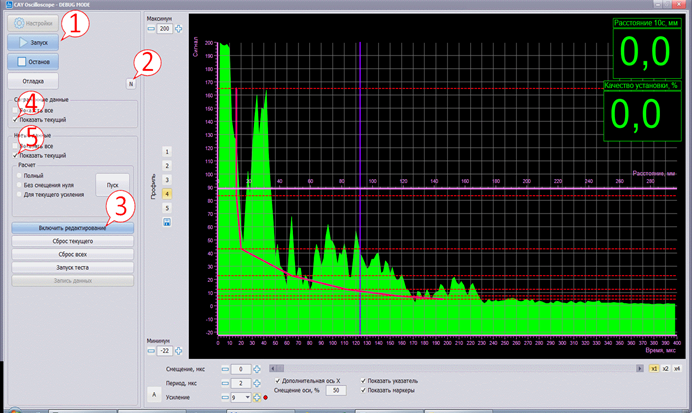
Task: Click the save profile floppy icon
Action: (166, 221)
